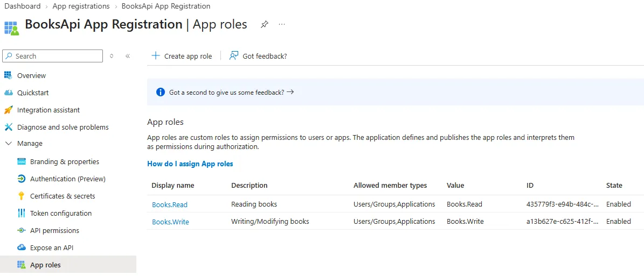Click the plus icon for Create app role
644x276 pixels.
click(155, 56)
